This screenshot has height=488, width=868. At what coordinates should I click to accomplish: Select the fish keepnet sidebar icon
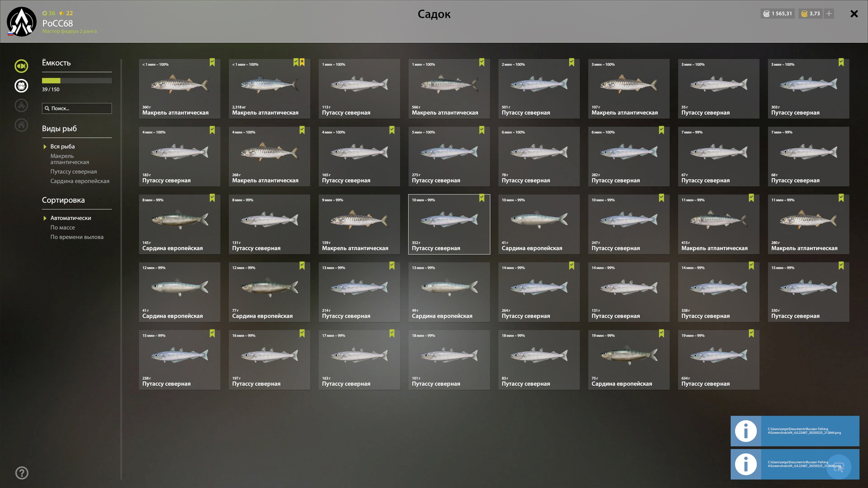[21, 66]
